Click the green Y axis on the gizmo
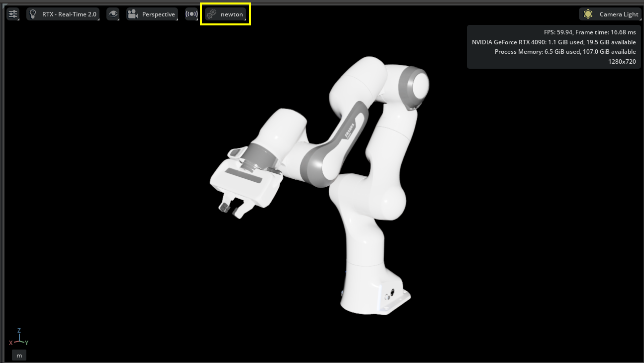 (26, 343)
